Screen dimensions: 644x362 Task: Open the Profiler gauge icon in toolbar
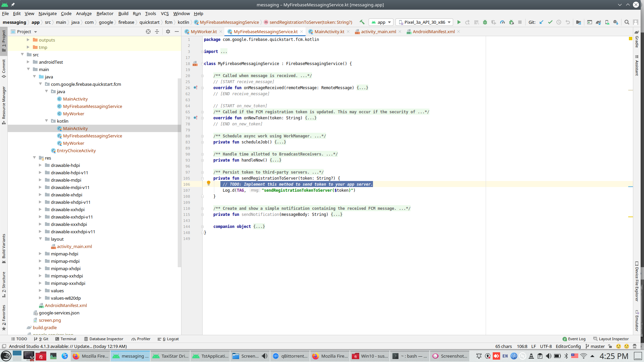point(502,22)
